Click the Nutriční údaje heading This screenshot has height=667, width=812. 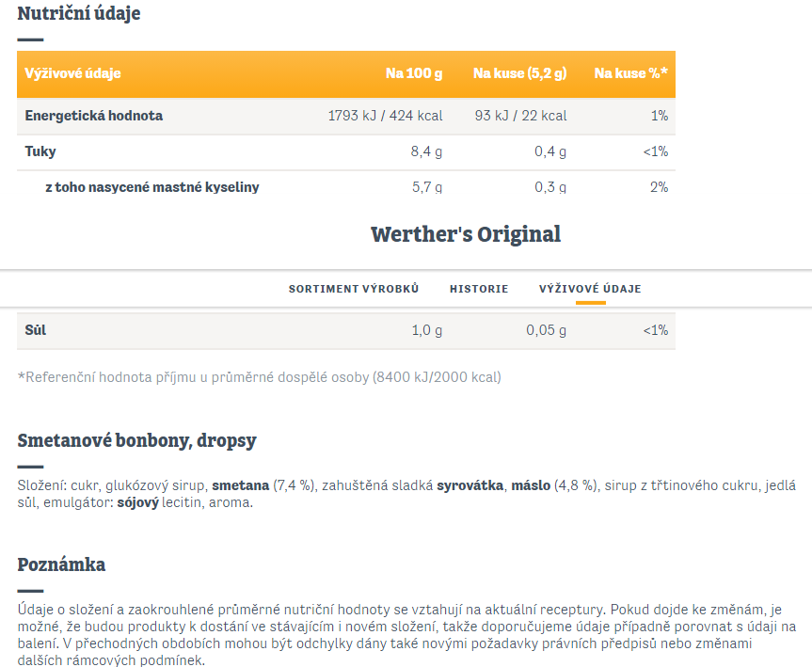pos(79,13)
